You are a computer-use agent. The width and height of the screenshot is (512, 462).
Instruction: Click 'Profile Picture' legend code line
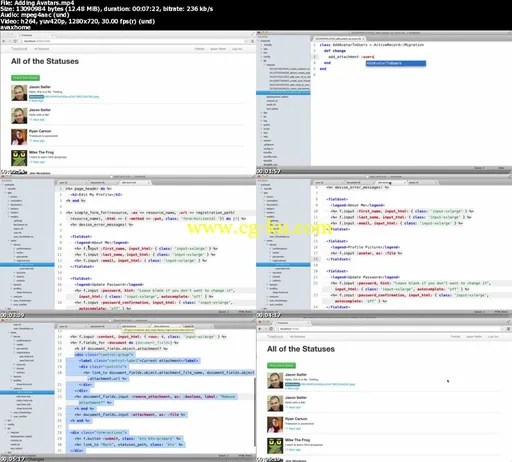click(x=365, y=247)
